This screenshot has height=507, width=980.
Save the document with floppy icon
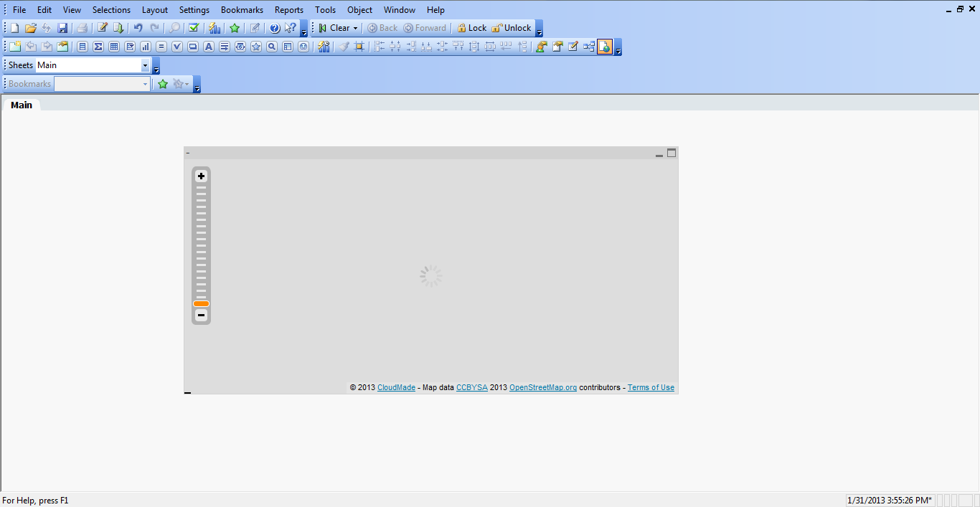click(x=62, y=28)
